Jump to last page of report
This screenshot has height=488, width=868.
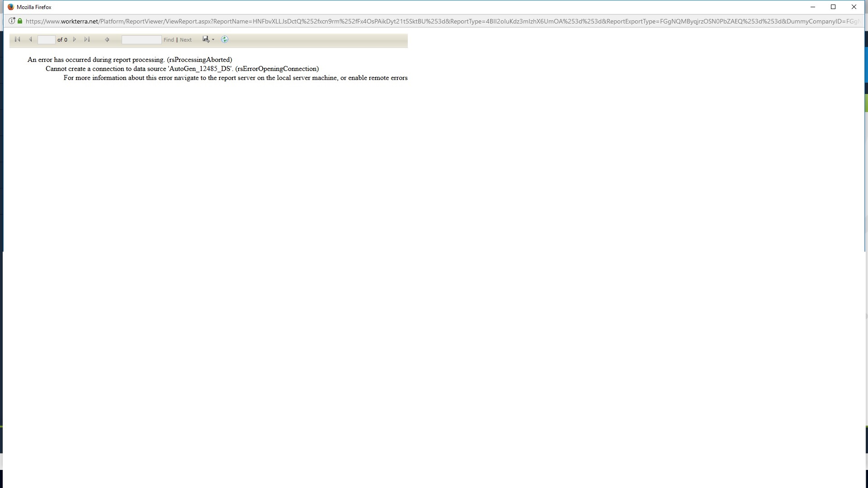(87, 40)
